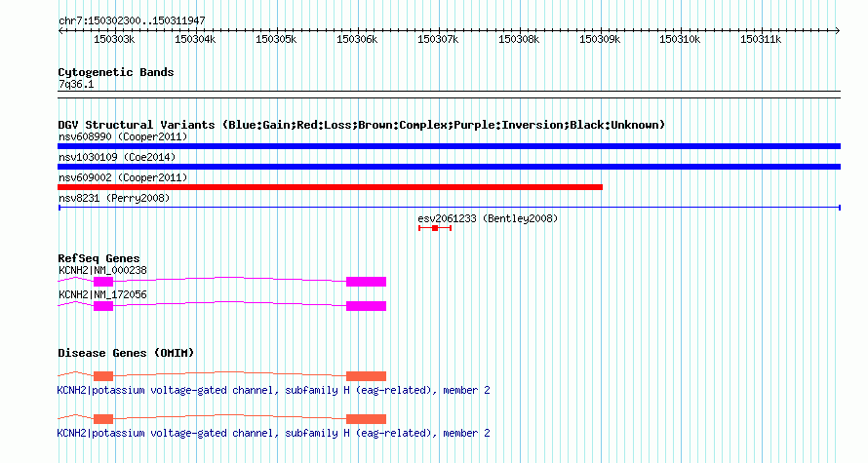Click the small magenta exon of NM_172056
The height and width of the screenshot is (463, 868).
point(103,306)
